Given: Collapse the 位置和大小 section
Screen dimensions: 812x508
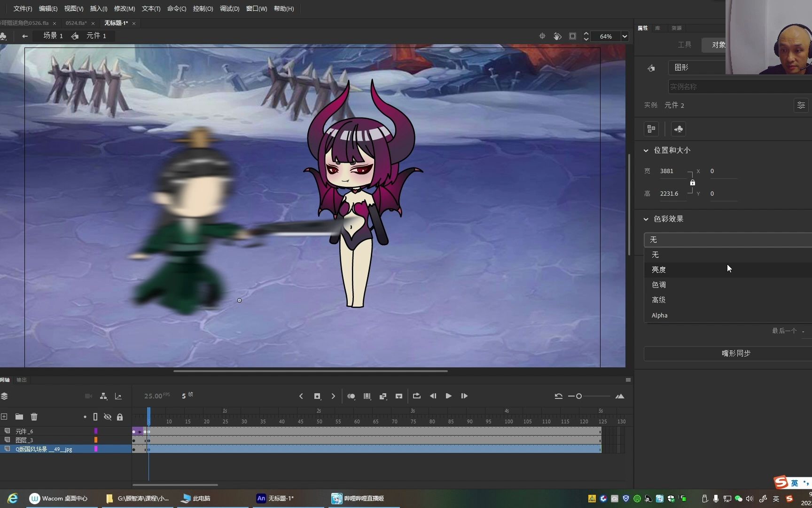Looking at the screenshot, I should pos(646,151).
